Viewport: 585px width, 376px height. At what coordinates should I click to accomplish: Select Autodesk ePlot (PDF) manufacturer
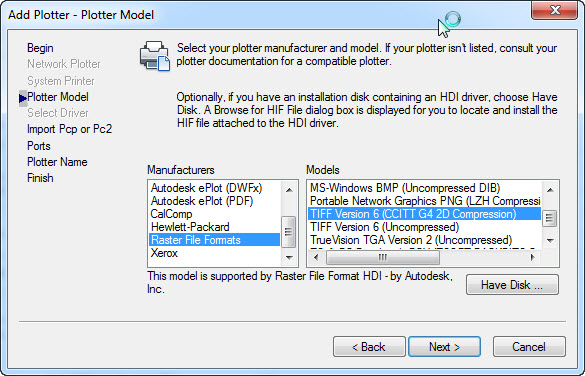[202, 201]
